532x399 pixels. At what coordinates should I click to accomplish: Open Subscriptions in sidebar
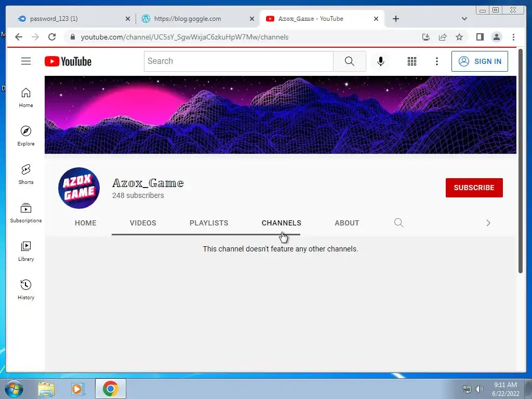coord(26,212)
